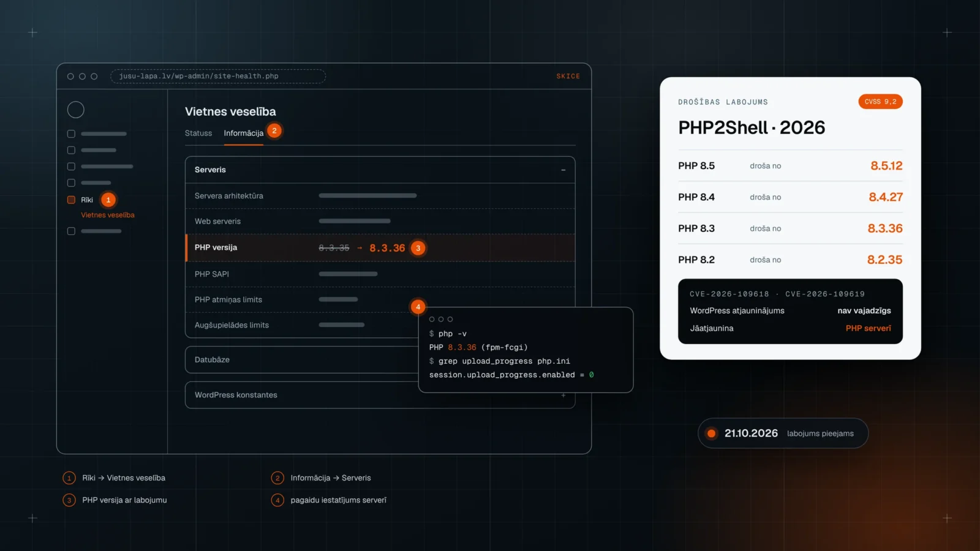This screenshot has height=551, width=980.
Task: Click the 'nav vajadzīgs' status text
Action: (x=864, y=311)
